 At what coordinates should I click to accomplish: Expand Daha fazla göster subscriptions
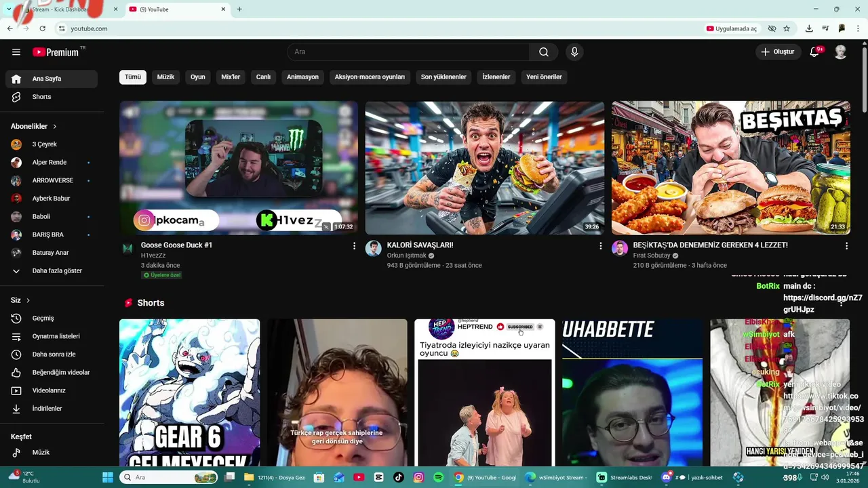52,271
